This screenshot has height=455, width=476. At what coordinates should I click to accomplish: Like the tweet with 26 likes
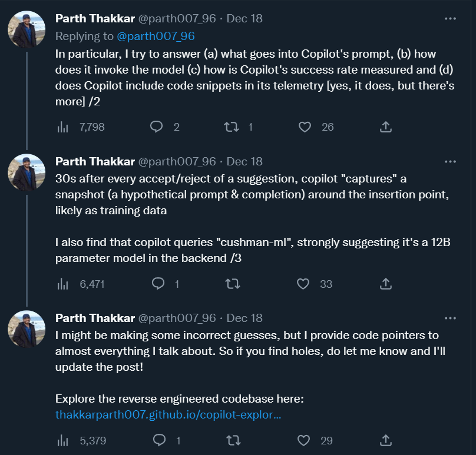(x=305, y=127)
